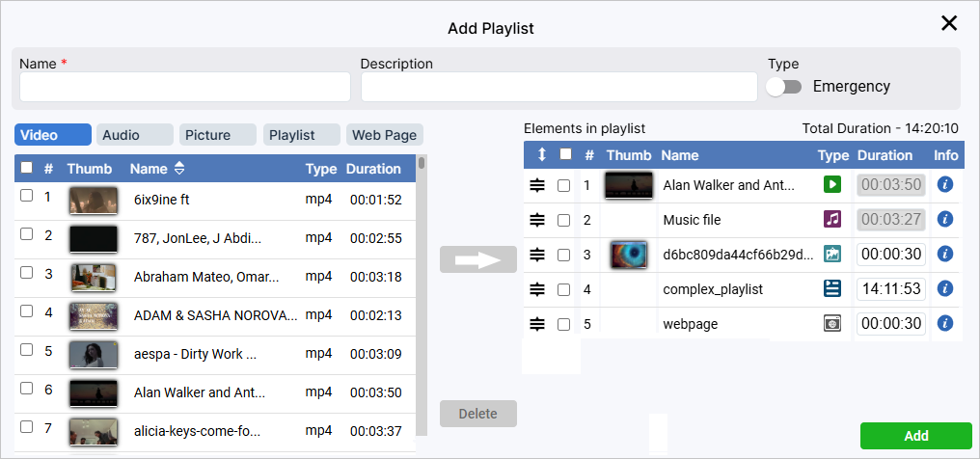980x459 pixels.
Task: Toggle the Emergency type switch
Action: pos(784,87)
